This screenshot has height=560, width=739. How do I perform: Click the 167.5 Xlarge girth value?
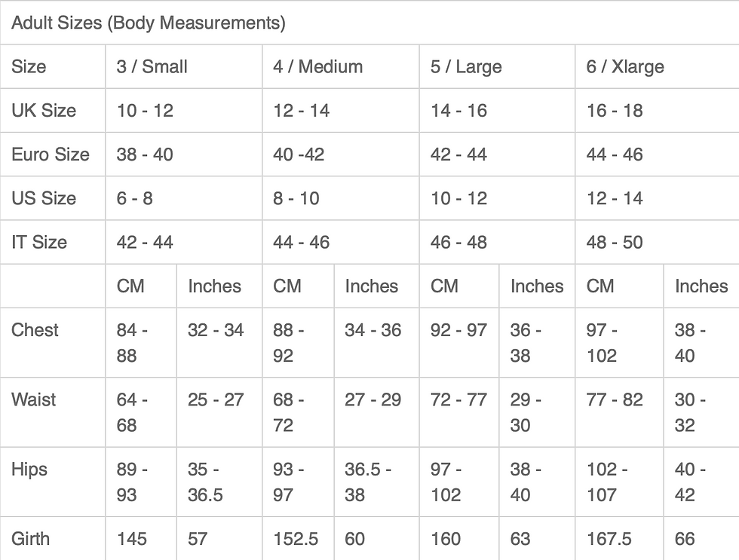point(609,538)
